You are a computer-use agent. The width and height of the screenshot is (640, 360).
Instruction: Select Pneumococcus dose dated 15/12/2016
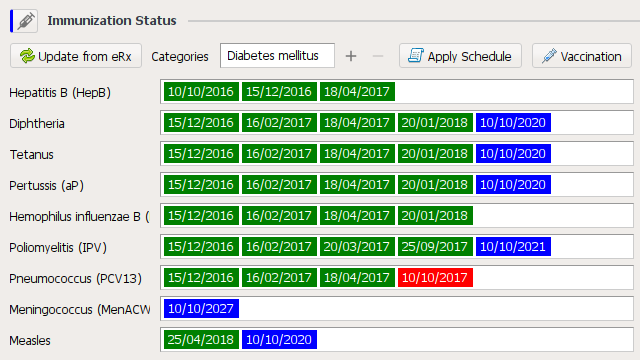point(201,278)
